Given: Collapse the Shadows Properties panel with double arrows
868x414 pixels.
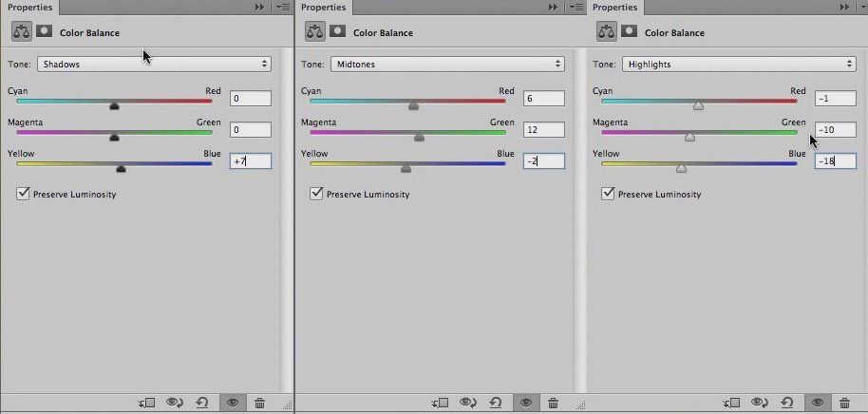Looking at the screenshot, I should 259,8.
